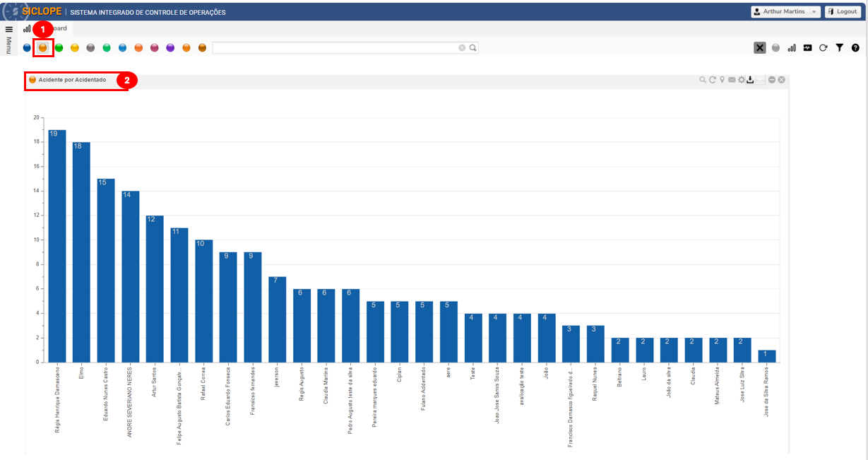Image resolution: width=868 pixels, height=460 pixels.
Task: Click the magnifier icon in chart header
Action: coord(703,80)
